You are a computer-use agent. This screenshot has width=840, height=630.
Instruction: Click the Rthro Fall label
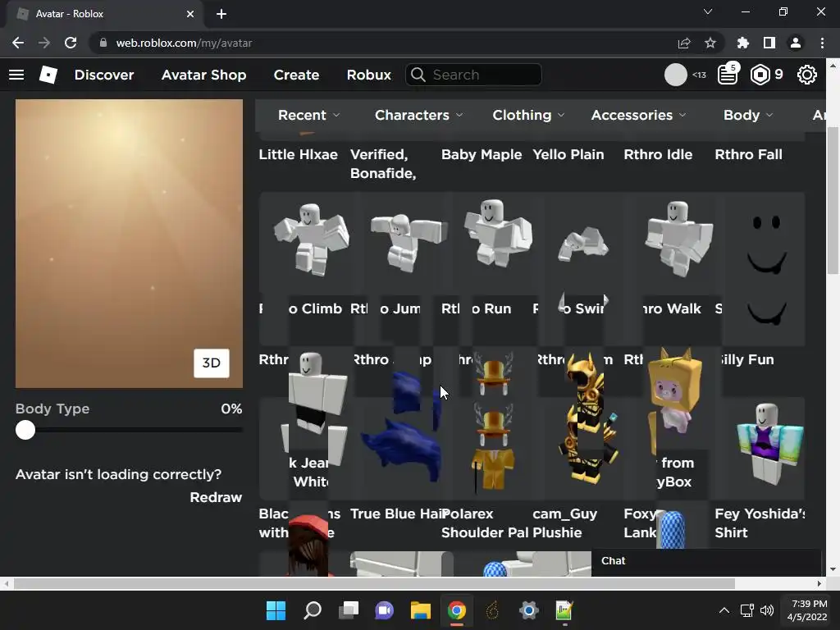pos(748,154)
